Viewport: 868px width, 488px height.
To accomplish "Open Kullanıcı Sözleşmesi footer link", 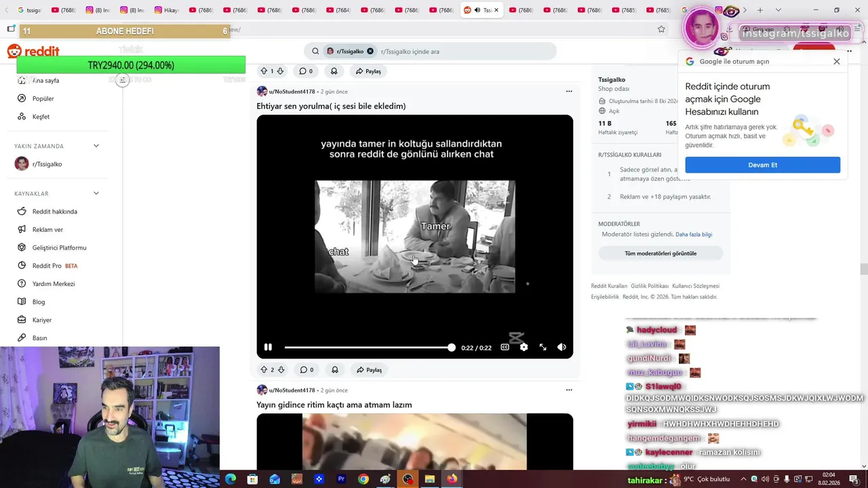I will [696, 286].
